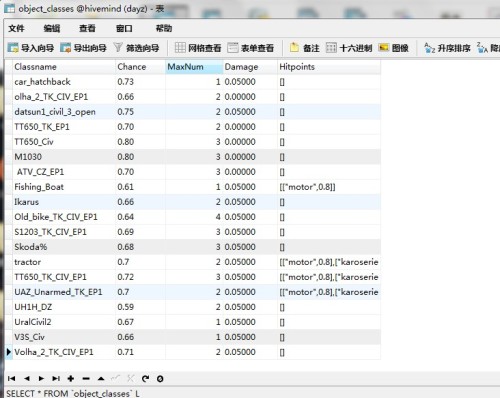The width and height of the screenshot is (500, 398).
Task: Select the Volha_2_TK_CIV_EP1 cell
Action: pos(64,352)
